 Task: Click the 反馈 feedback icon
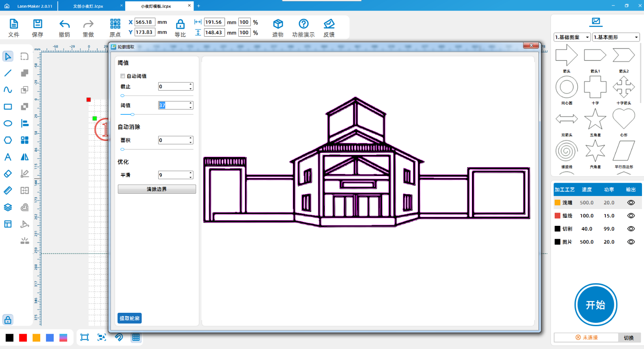(329, 24)
